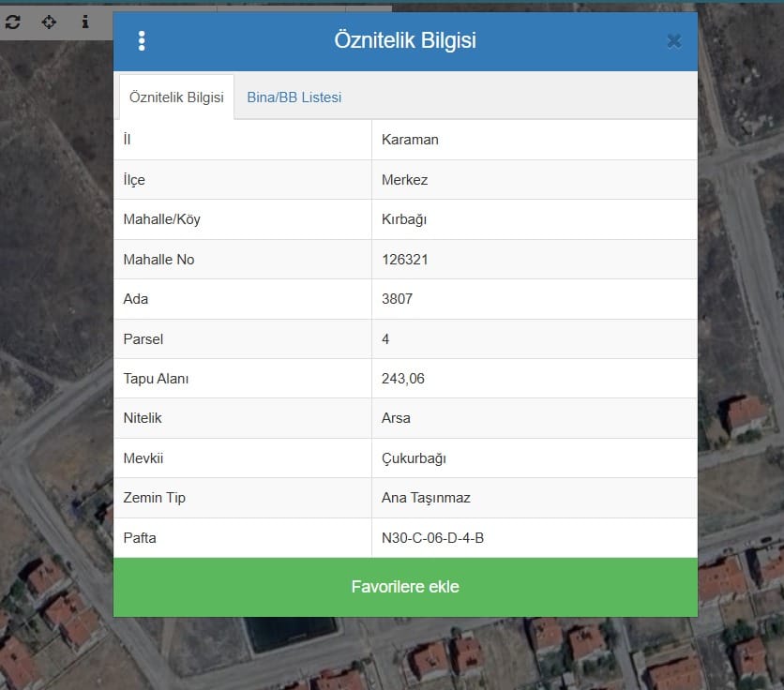Image resolution: width=784 pixels, height=690 pixels.
Task: Click the Pafta value N30-C-06-D-4-B
Action: [x=432, y=538]
